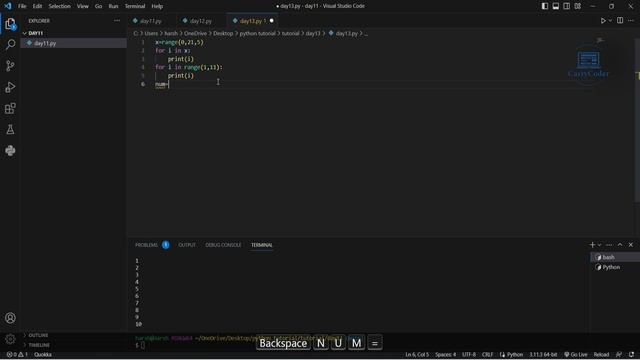The height and width of the screenshot is (360, 640).
Task: Click the Desktop breadcrumb segment
Action: pyautogui.click(x=223, y=33)
